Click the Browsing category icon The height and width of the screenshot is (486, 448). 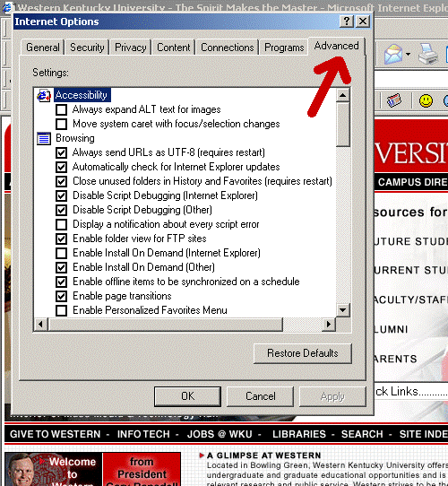(44, 139)
